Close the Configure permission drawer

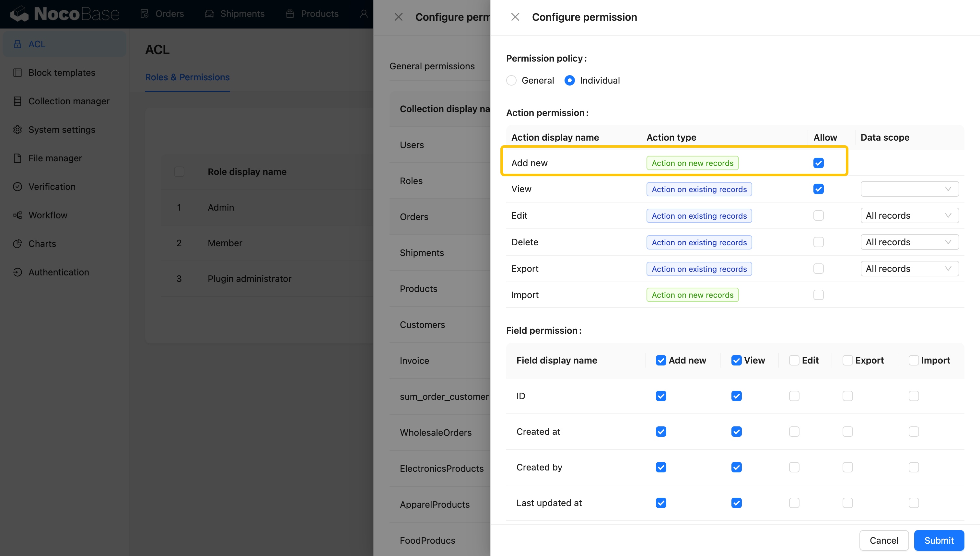tap(515, 17)
